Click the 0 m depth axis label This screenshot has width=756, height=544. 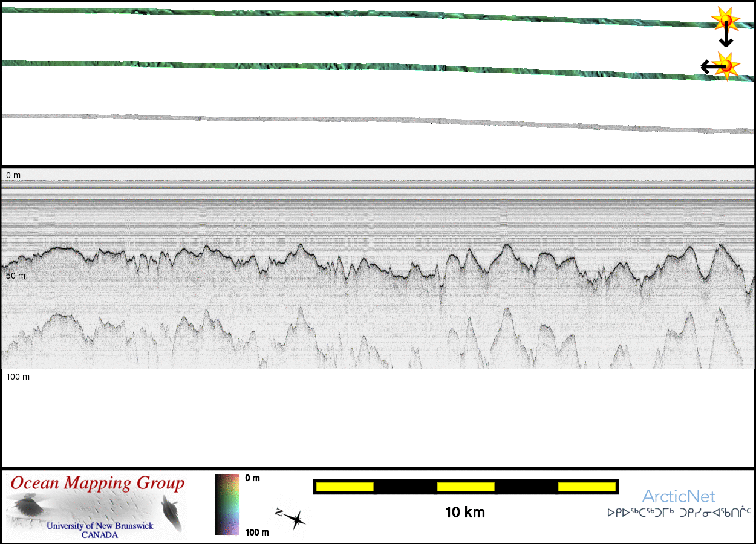pos(13,175)
